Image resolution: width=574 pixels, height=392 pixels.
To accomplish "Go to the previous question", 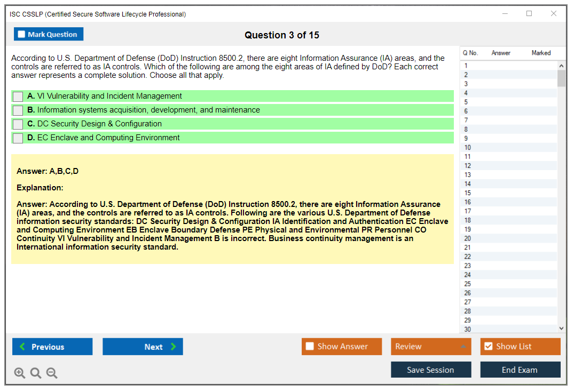I will pyautogui.click(x=52, y=347).
